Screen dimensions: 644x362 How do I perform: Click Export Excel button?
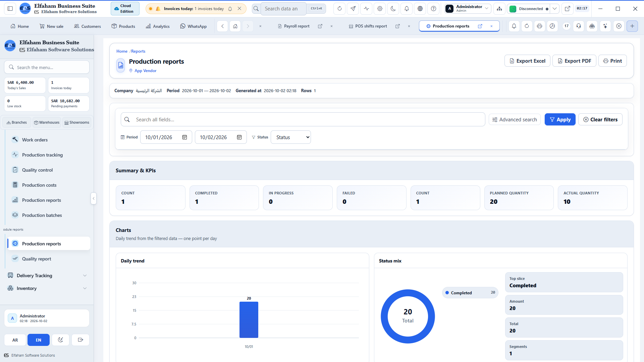coord(527,61)
